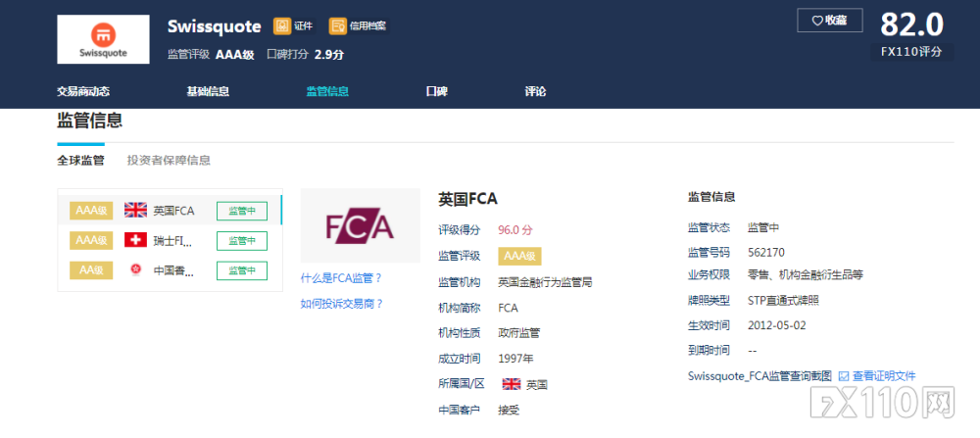The height and width of the screenshot is (438, 980).
Task: Click the 接受 value for 中国客户
Action: (x=509, y=410)
